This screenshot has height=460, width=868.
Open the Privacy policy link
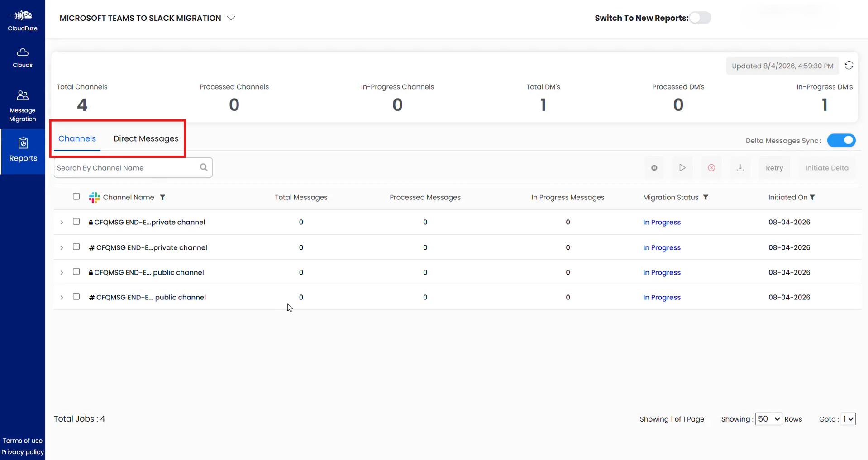(x=23, y=452)
